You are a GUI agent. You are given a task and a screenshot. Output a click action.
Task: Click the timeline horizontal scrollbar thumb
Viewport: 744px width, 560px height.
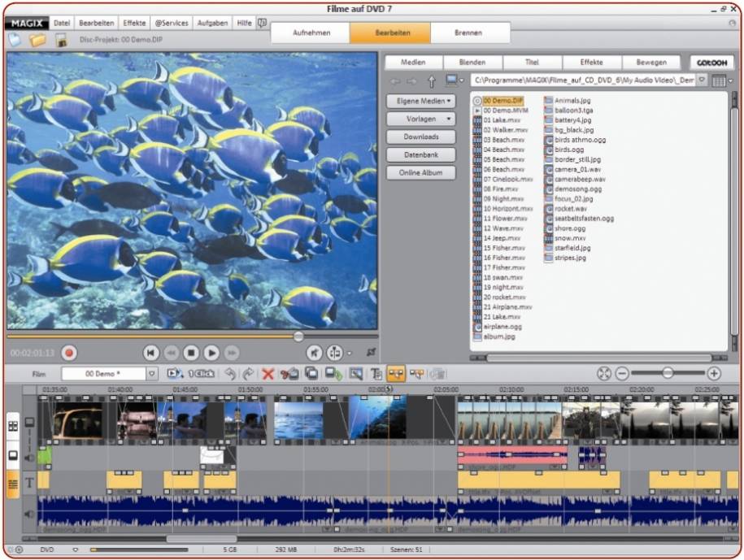[x=202, y=539]
